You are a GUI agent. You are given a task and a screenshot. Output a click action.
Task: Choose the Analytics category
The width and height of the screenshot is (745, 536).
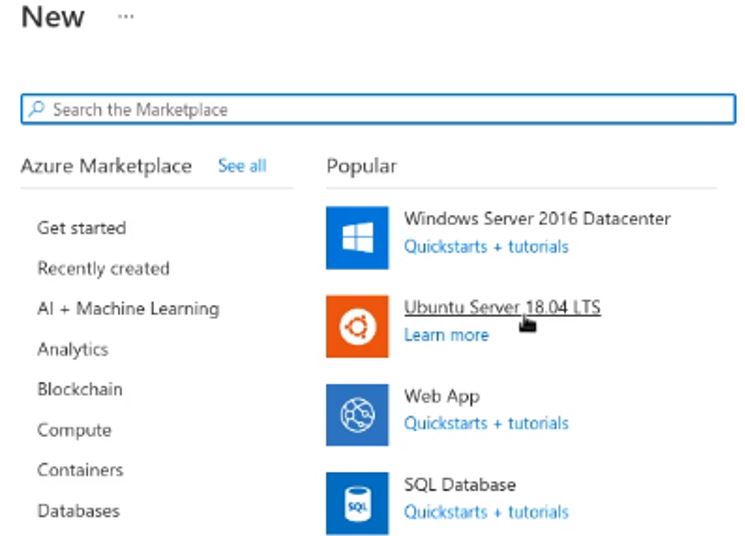72,349
